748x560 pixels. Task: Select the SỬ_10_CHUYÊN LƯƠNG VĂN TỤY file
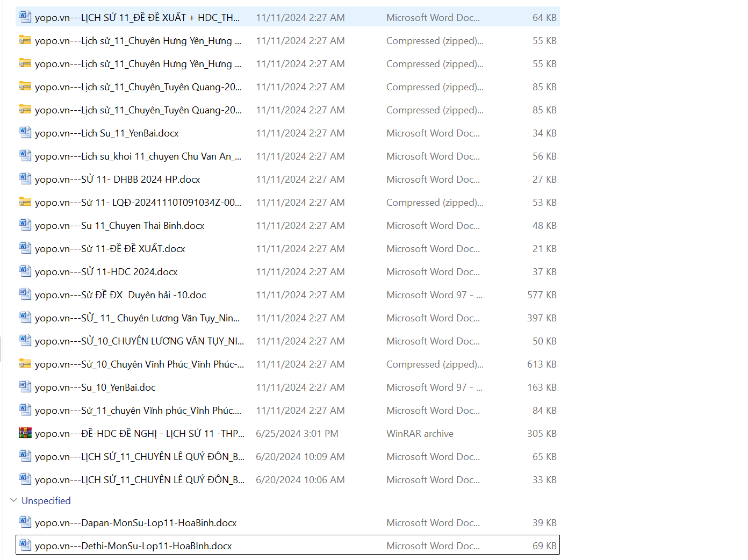(139, 341)
